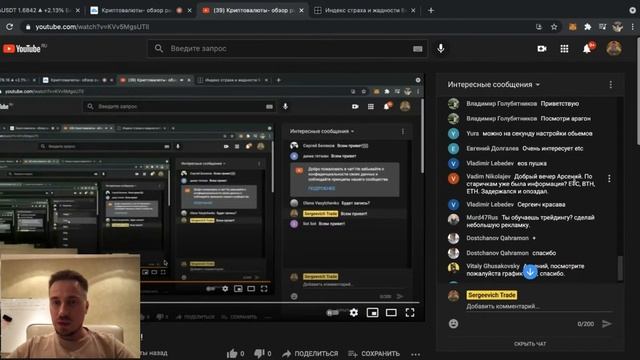
Task: Open the emoji picker in chat
Action: (453, 324)
